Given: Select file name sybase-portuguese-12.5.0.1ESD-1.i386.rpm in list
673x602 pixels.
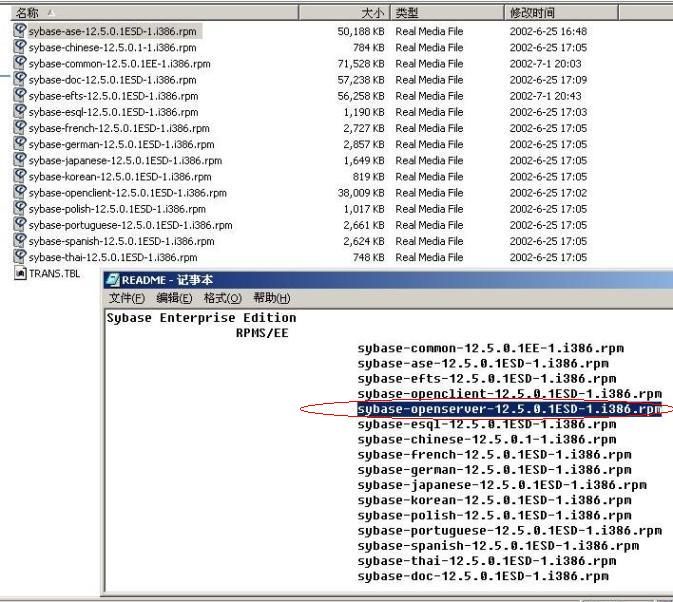Looking at the screenshot, I should click(130, 225).
